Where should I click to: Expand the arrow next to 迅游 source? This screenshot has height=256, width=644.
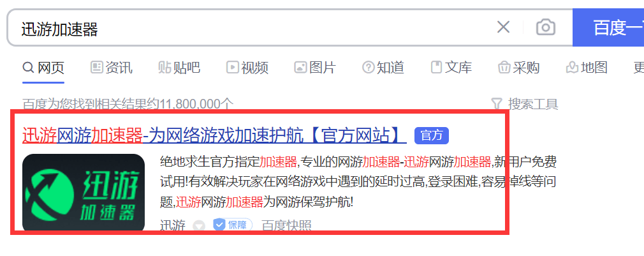[x=199, y=225]
